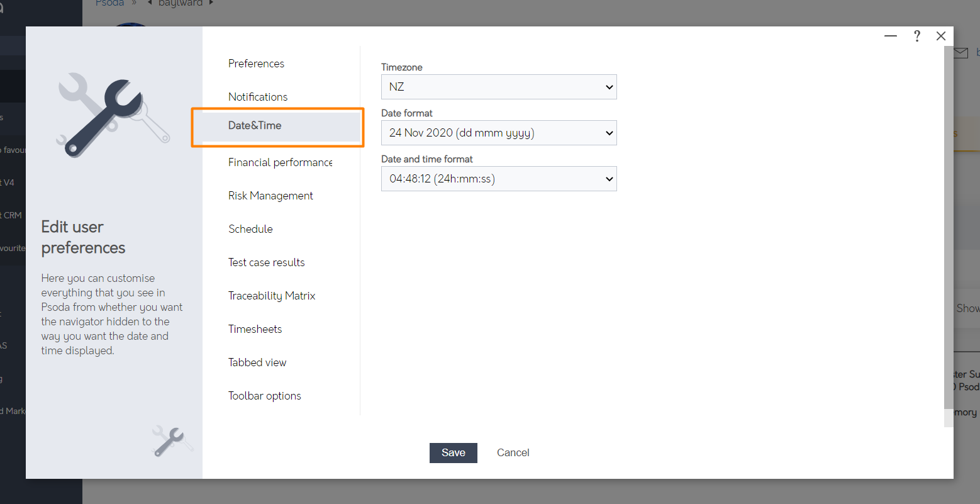Switch to the Schedule section
The height and width of the screenshot is (504, 980).
point(250,228)
